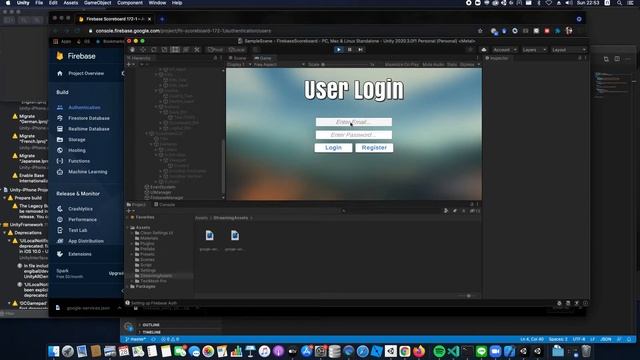Open the Layout dropdown in Unity
The image size is (640, 360).
click(x=568, y=50)
